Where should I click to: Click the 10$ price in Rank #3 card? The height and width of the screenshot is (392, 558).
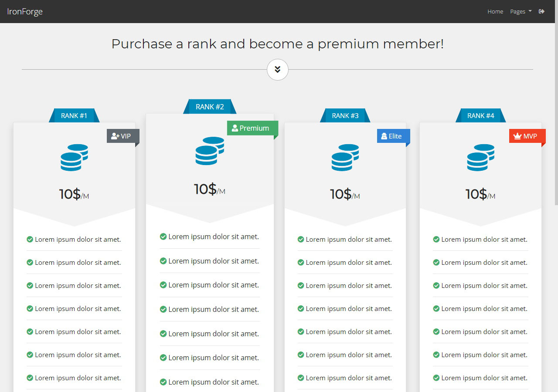(x=341, y=194)
